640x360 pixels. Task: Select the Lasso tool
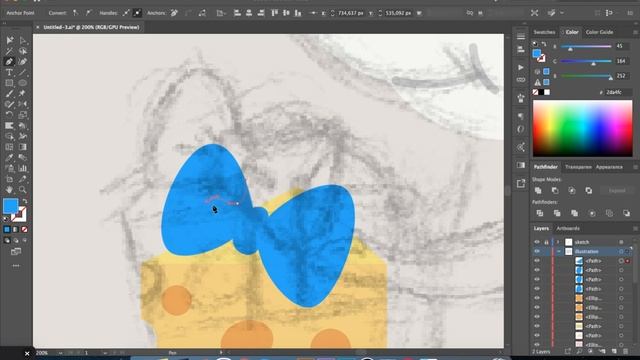pos(23,51)
